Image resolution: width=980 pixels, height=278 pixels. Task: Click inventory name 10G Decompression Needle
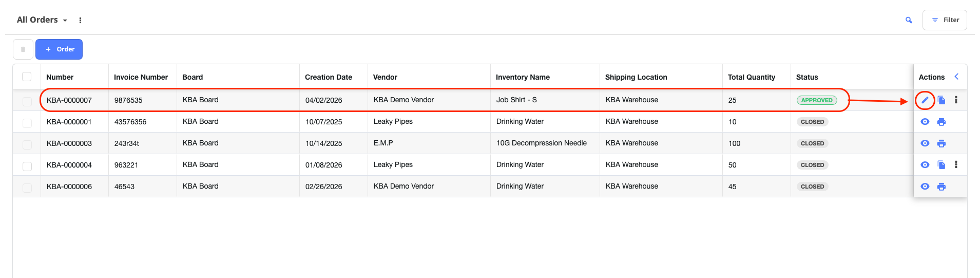point(542,143)
